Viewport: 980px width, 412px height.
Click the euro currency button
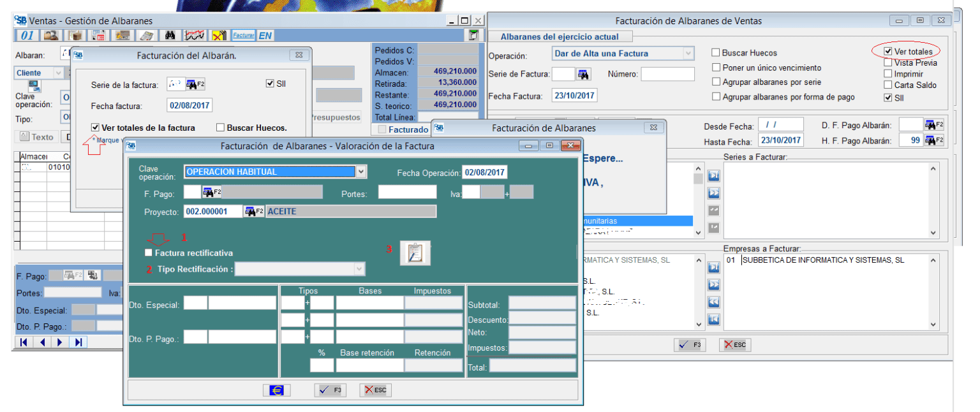tap(276, 390)
